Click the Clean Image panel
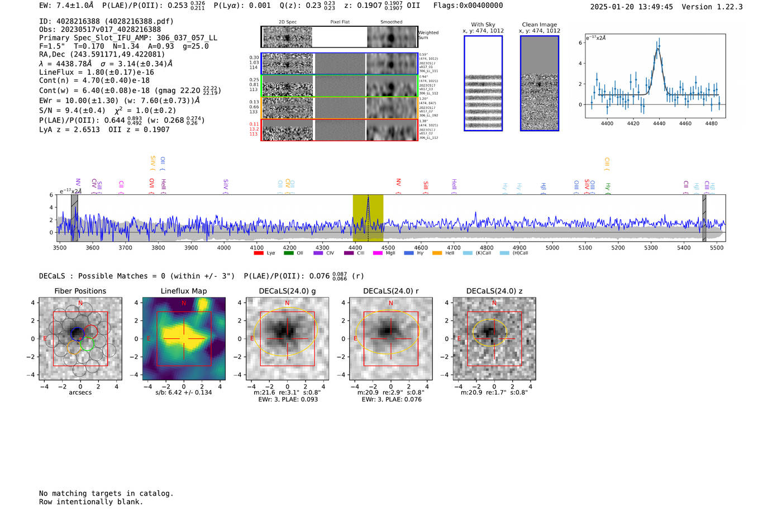Image resolution: width=782 pixels, height=532 pixels. coord(540,83)
